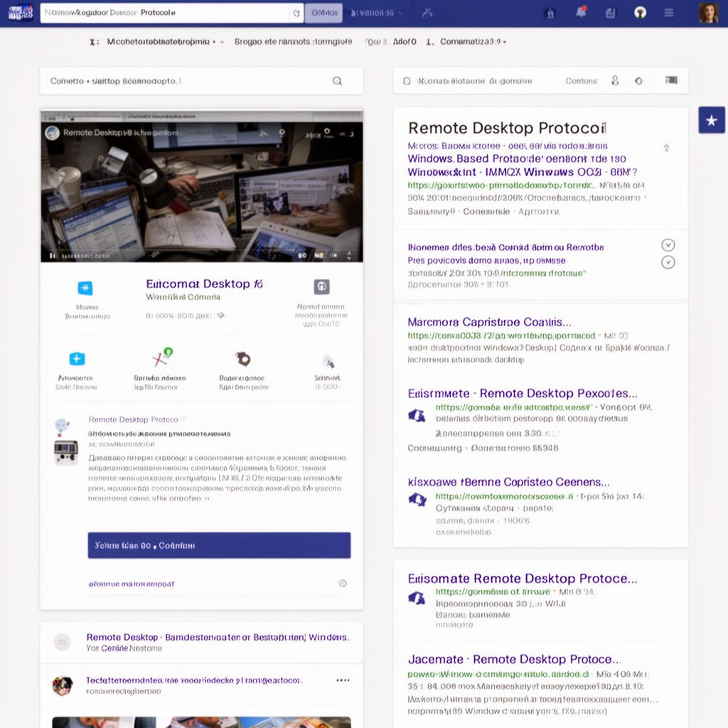Image resolution: width=728 pixels, height=728 pixels.
Task: Click the faded wand icon at the end of the icon row
Action: pos(328,360)
